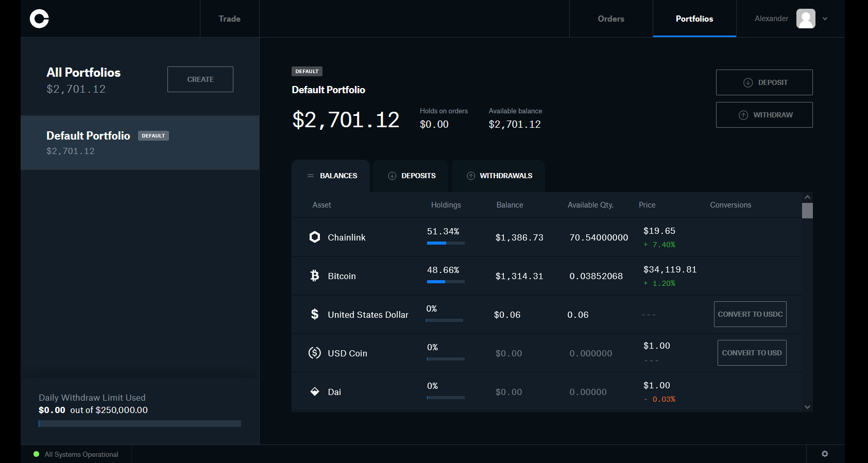This screenshot has width=868, height=463.
Task: Click the Deposit button
Action: coord(764,82)
